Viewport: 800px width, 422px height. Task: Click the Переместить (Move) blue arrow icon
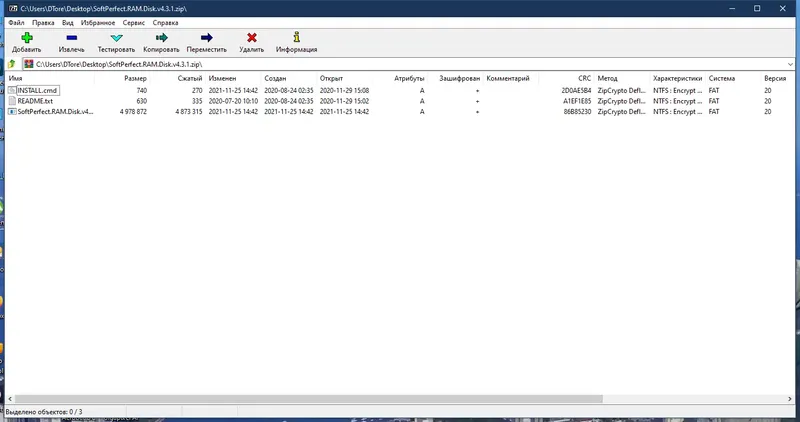(207, 38)
